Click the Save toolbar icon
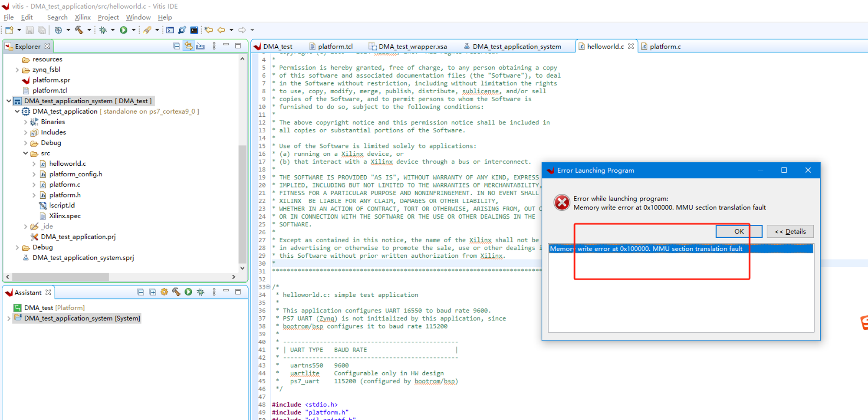The width and height of the screenshot is (868, 420). tap(30, 30)
